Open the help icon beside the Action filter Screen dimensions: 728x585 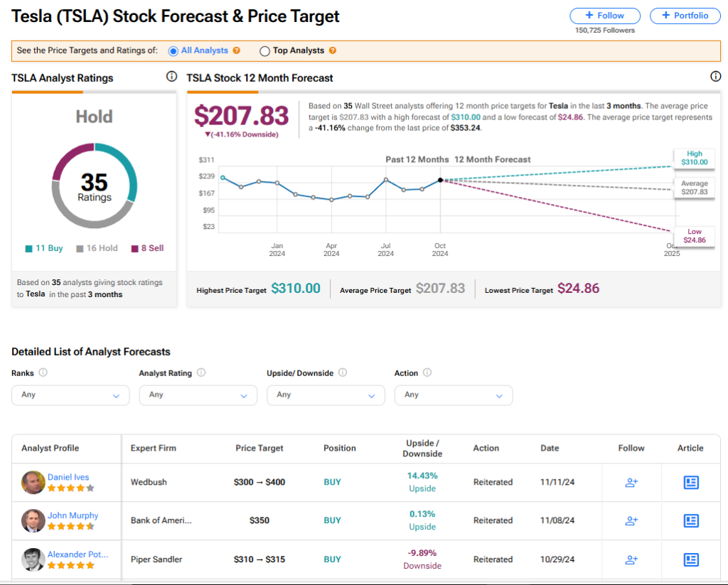point(427,372)
